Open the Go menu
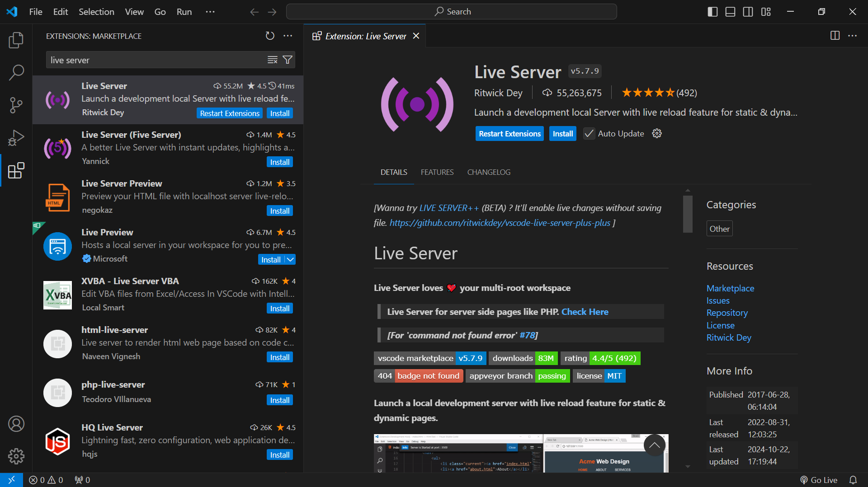The height and width of the screenshot is (487, 868). (160, 12)
